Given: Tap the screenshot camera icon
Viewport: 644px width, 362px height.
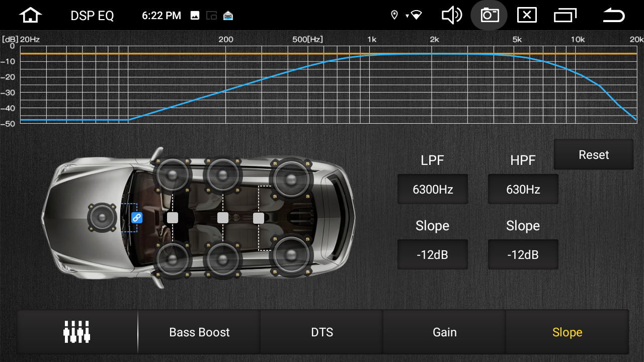Looking at the screenshot, I should (489, 16).
